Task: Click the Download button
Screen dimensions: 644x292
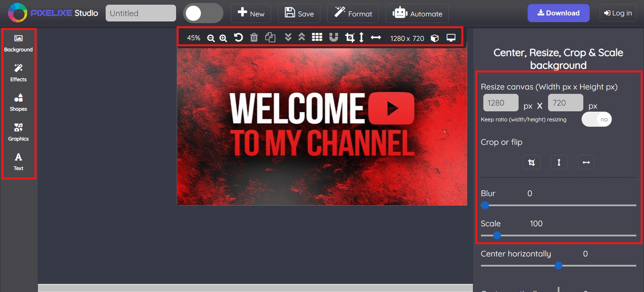Action: point(558,13)
